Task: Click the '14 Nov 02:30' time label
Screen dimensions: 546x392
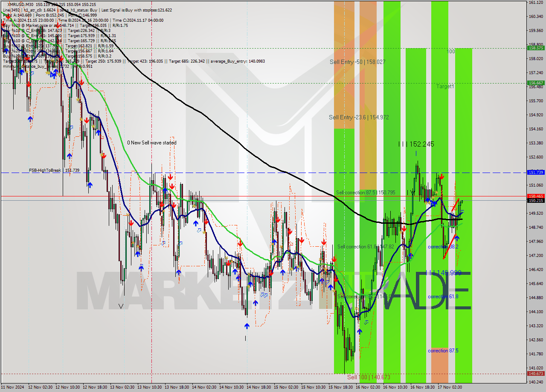Action: (204, 387)
